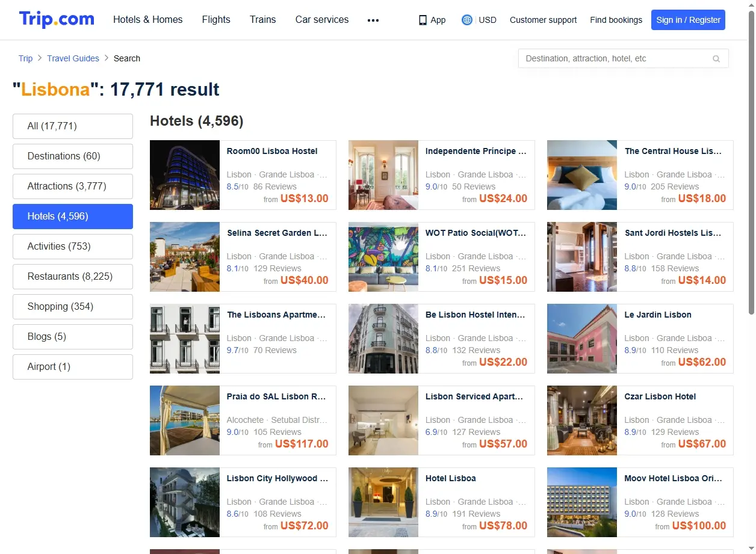
Task: Click the US$13.00 price
Action: coord(305,199)
